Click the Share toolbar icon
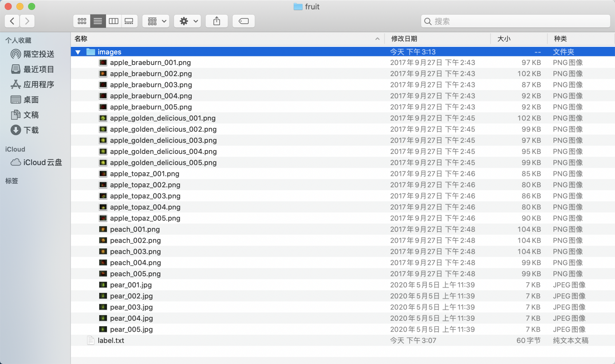This screenshot has height=364, width=615. click(x=217, y=21)
